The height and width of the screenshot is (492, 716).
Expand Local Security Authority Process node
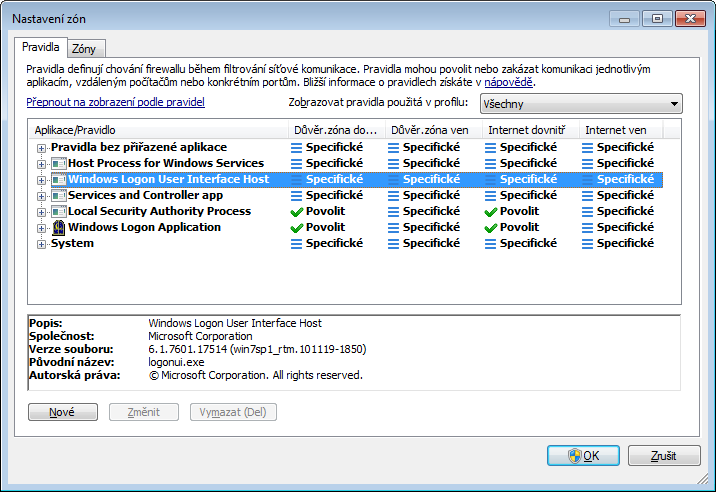41,212
